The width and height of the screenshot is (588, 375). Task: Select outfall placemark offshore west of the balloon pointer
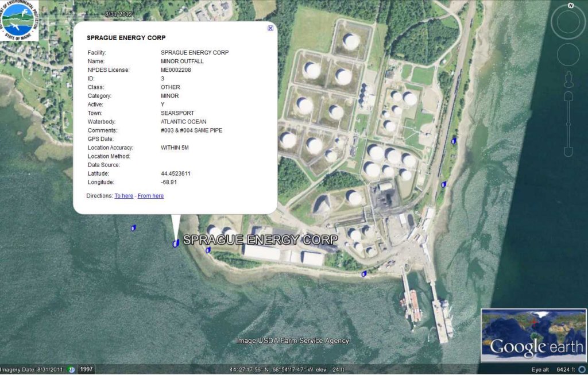[x=133, y=227]
